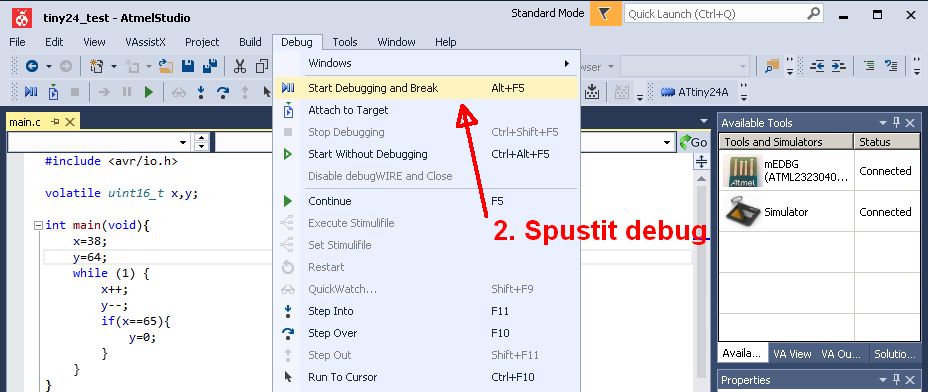
Task: Click the Decrease Indent icon
Action: pyautogui.click(x=817, y=66)
